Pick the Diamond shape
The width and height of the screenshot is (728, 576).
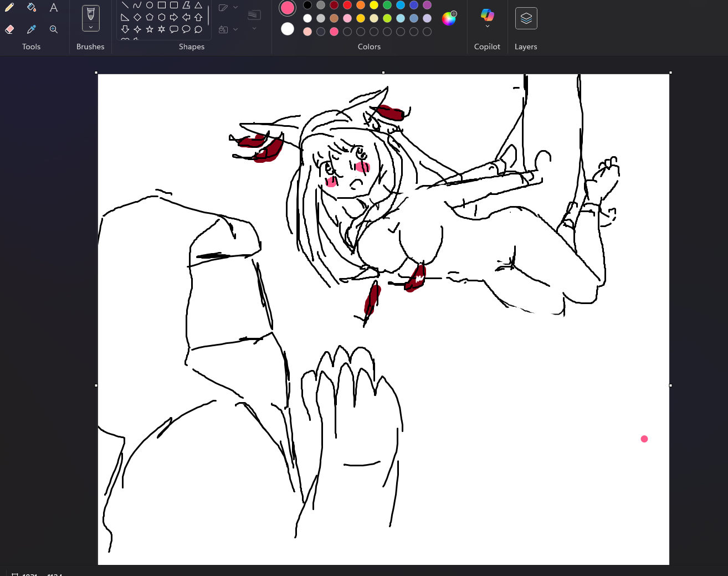[x=137, y=17]
